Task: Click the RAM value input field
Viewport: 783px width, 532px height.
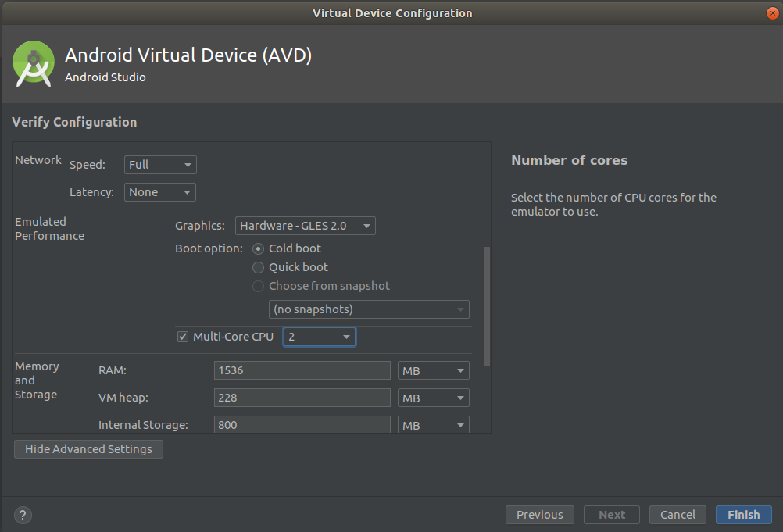Action: pyautogui.click(x=302, y=370)
